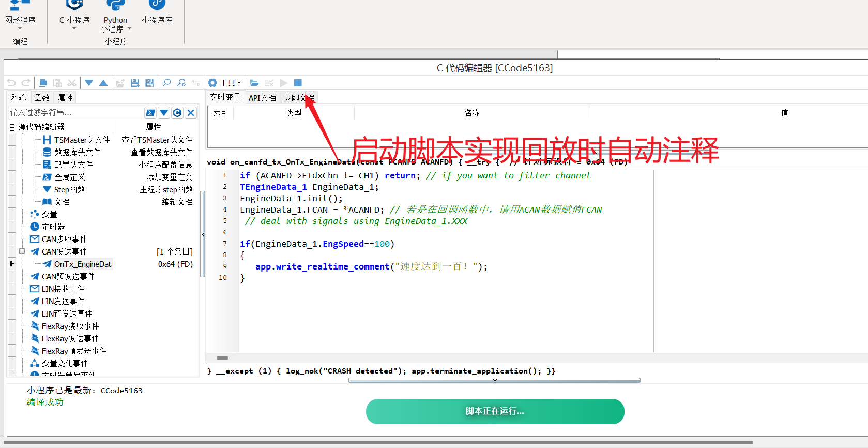The image size is (868, 448).
Task: Click the open folder icon in toolbar
Action: (254, 83)
